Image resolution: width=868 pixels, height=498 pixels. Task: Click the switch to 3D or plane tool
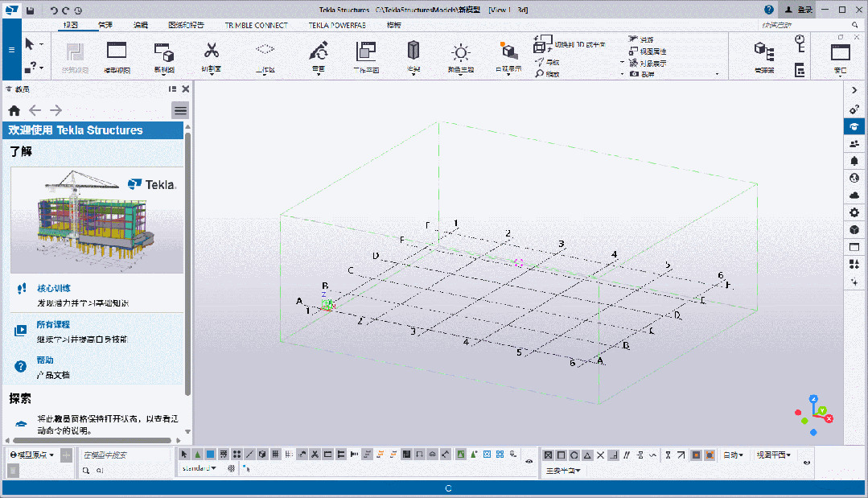pos(570,43)
